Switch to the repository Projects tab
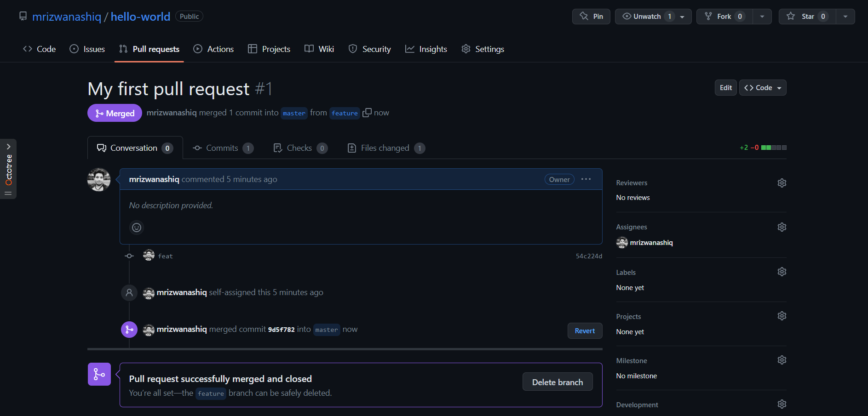 point(269,49)
